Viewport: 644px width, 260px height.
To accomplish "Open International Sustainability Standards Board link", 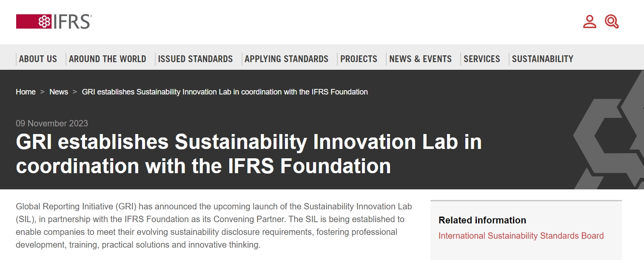I will click(521, 236).
